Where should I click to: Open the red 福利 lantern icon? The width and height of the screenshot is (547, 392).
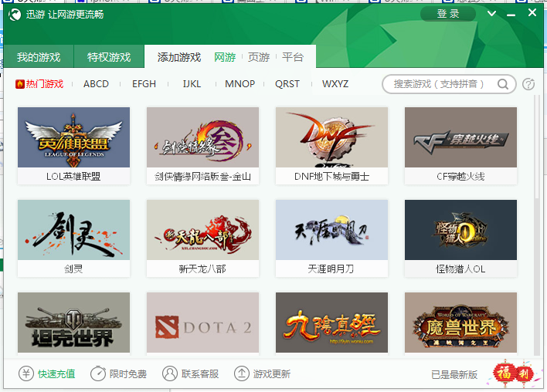514,373
